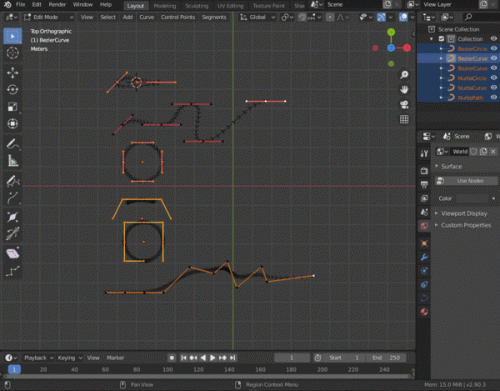Select the curve Extrude tool

(13, 198)
